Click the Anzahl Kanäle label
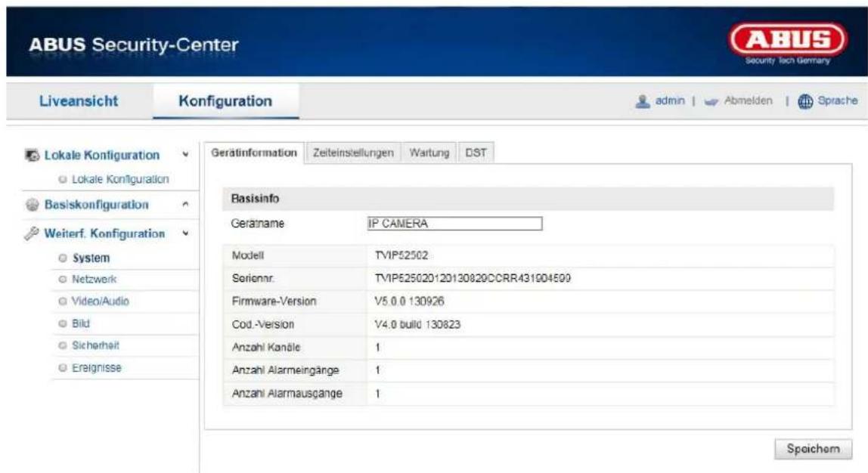This screenshot has height=473, width=868. tap(265, 348)
